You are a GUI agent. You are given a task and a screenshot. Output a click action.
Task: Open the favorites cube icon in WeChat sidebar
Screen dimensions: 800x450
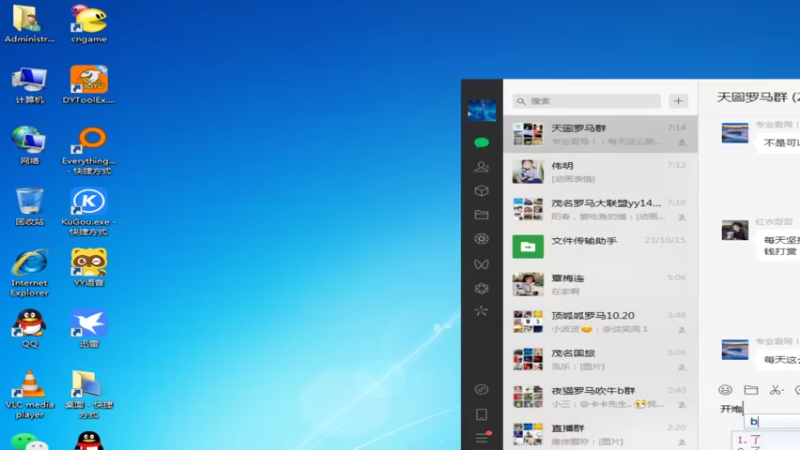[x=482, y=190]
